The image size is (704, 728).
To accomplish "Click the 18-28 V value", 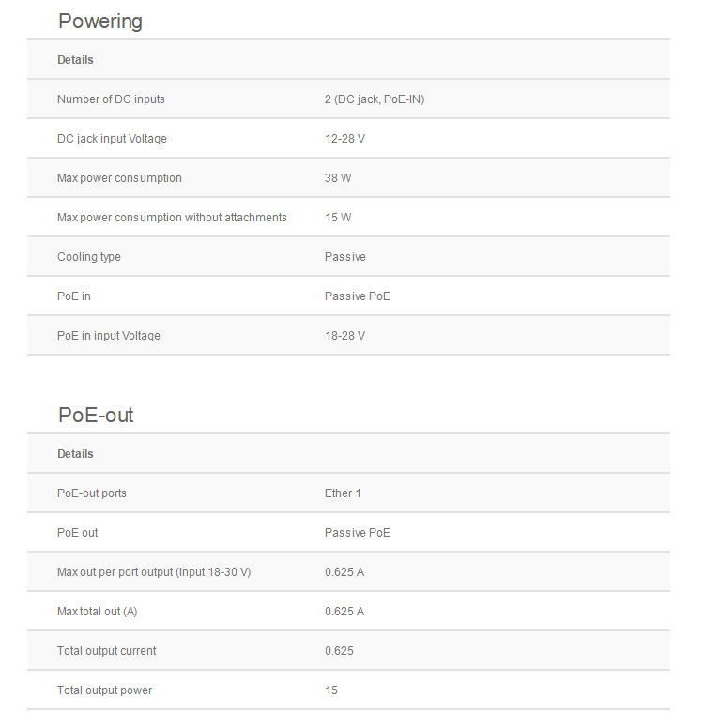I will (x=345, y=336).
